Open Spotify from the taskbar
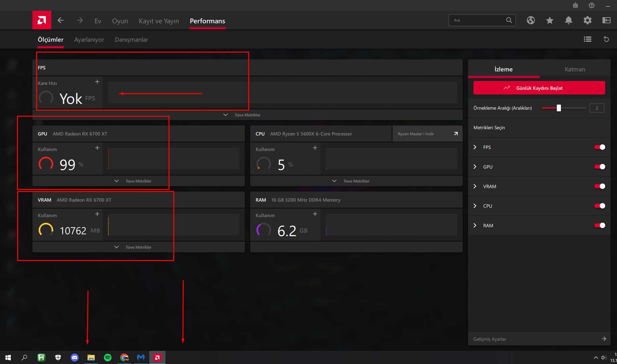Viewport: 617px width, 364px height. (108, 358)
